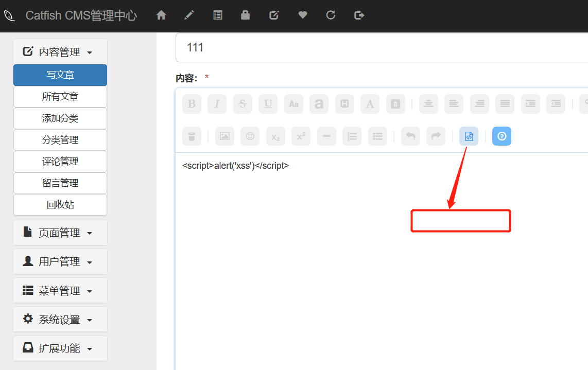
Task: Open 分类管理 in sidebar
Action: [x=60, y=140]
